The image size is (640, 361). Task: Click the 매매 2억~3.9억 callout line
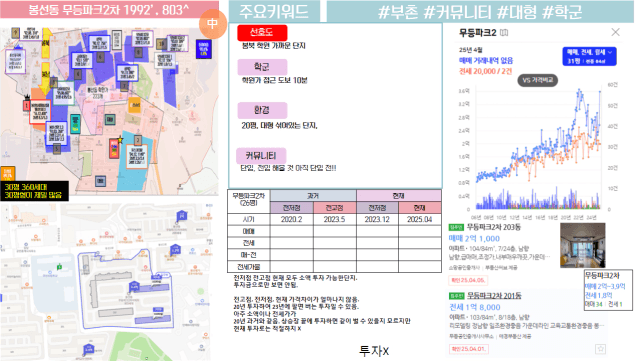click(x=605, y=286)
